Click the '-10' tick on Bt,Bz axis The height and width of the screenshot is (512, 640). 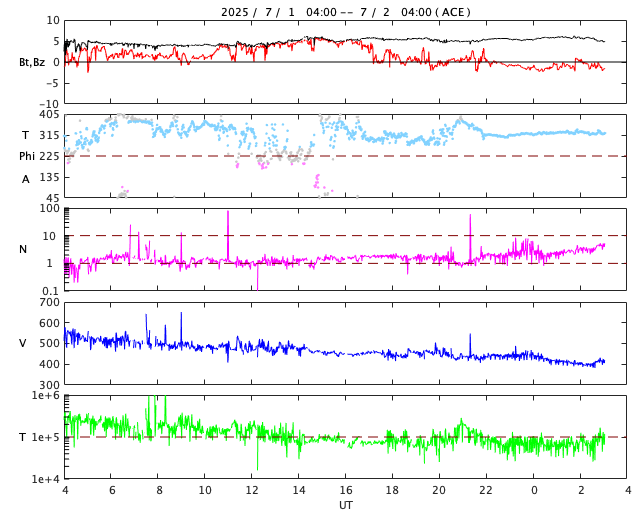[51, 104]
